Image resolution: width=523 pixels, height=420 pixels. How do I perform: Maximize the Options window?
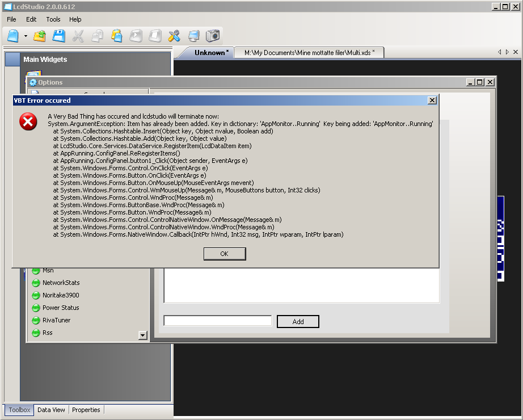pyautogui.click(x=480, y=82)
